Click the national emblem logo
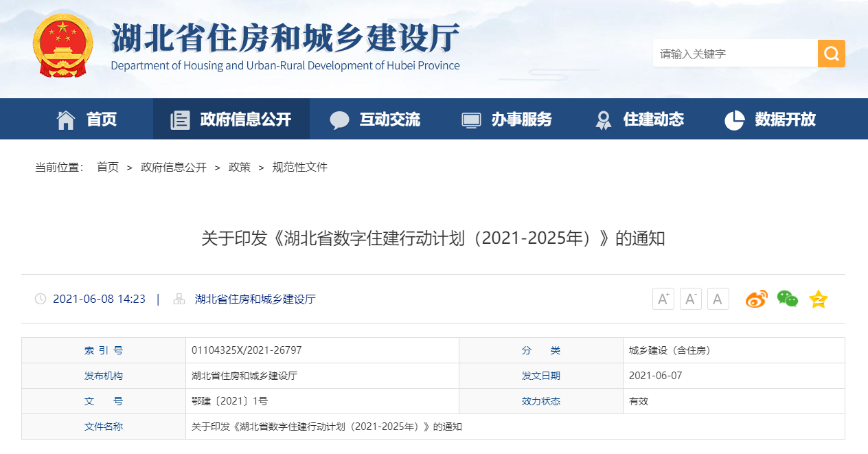Screen dimensions: 868x454 62,47
